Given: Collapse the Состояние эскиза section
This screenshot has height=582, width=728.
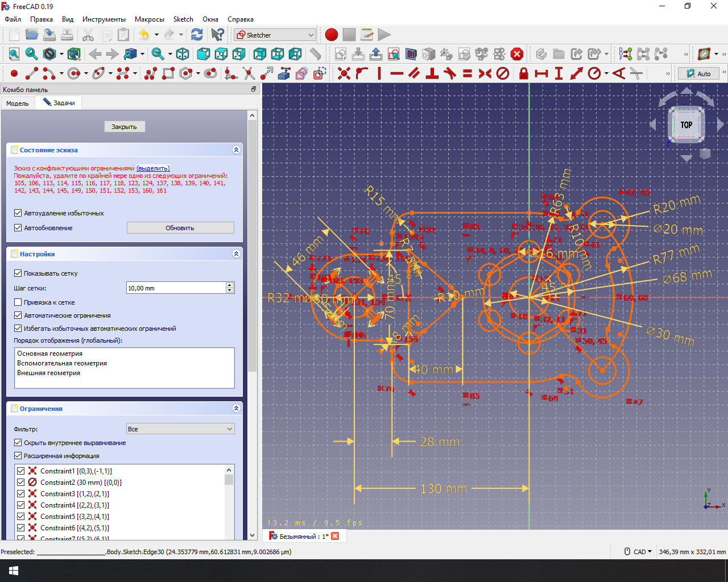Looking at the screenshot, I should click(237, 150).
